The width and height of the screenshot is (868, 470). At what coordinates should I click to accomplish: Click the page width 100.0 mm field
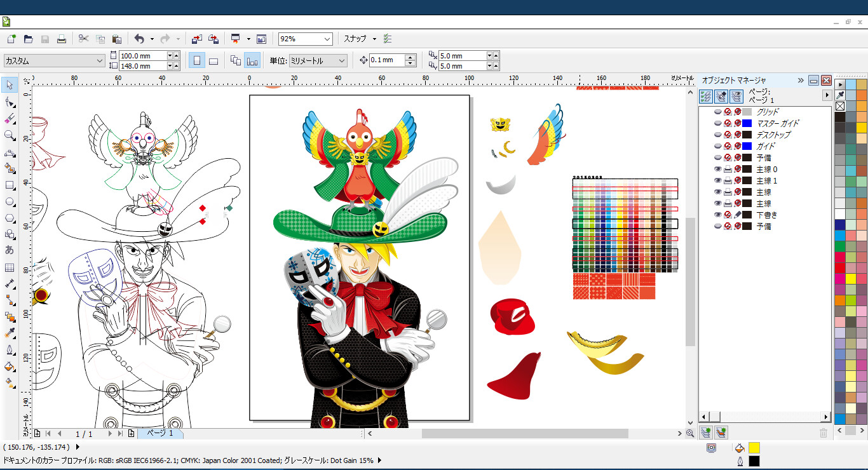[x=142, y=56]
